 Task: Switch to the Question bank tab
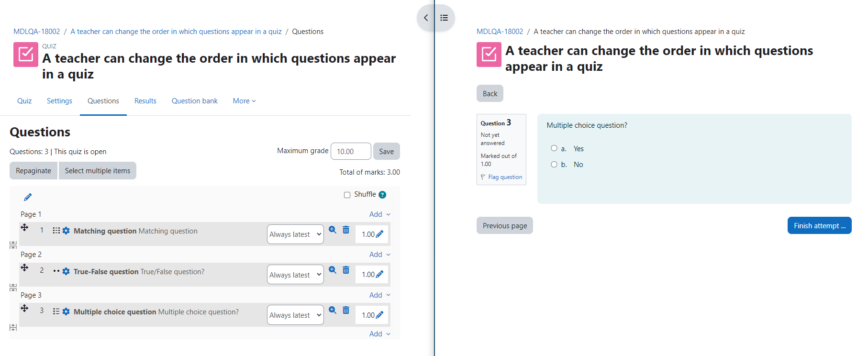pos(195,101)
